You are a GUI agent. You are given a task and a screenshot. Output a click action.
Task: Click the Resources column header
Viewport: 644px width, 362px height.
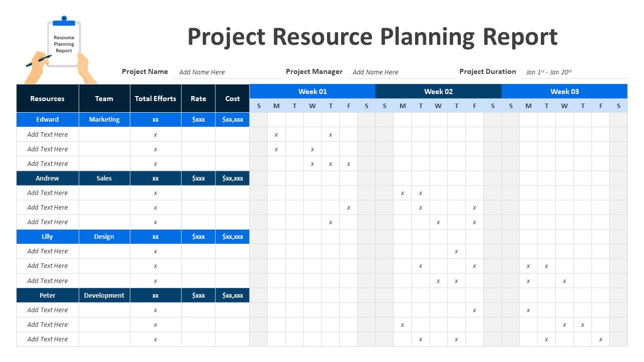coord(47,99)
